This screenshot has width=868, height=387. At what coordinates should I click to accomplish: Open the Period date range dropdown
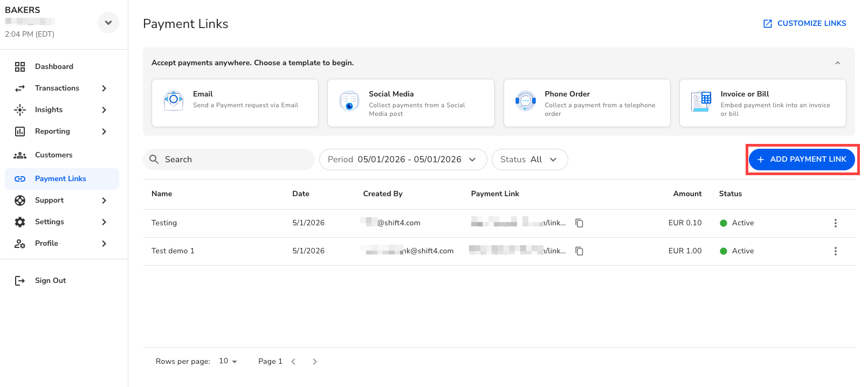pos(403,160)
